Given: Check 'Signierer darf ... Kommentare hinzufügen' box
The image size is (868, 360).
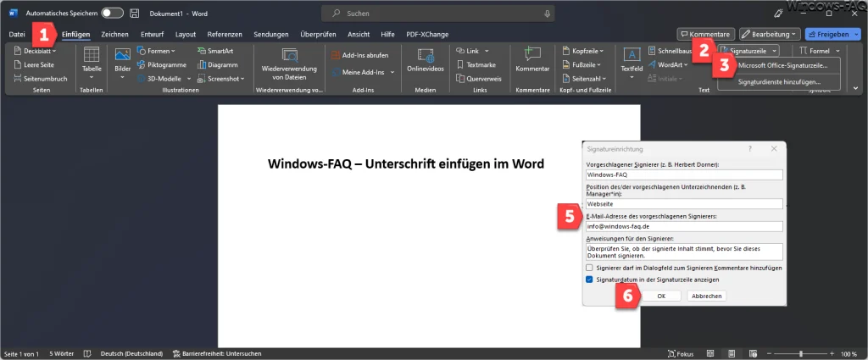Looking at the screenshot, I should click(x=590, y=269).
